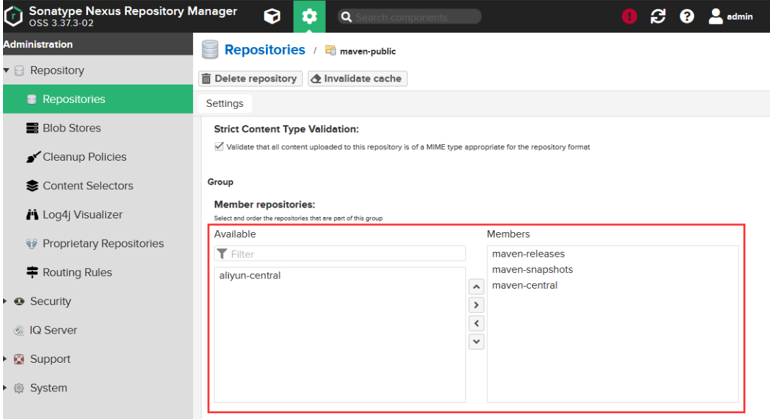Expand the Support tree node
770x419 pixels.
point(5,359)
